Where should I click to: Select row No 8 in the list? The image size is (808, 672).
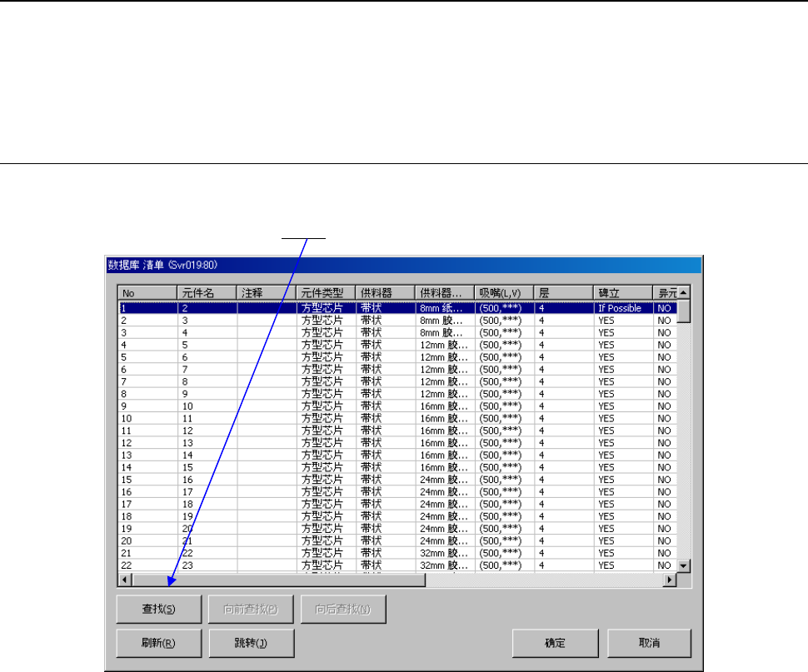[397, 394]
